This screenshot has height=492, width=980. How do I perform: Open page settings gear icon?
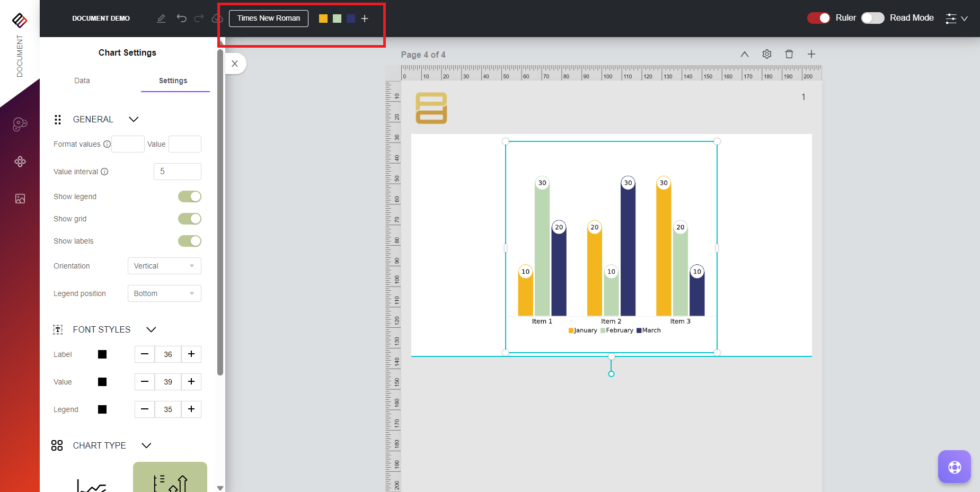[x=766, y=54]
